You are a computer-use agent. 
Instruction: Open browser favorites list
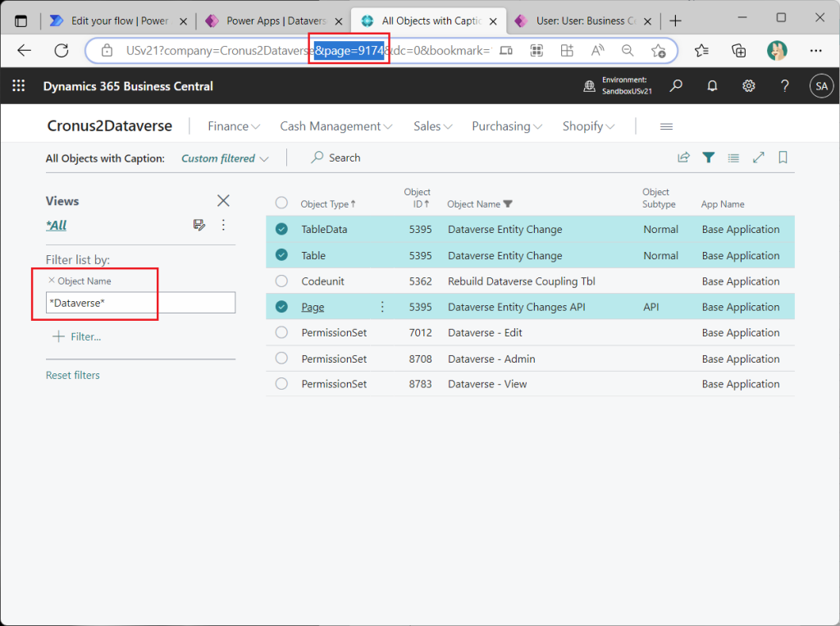[701, 51]
